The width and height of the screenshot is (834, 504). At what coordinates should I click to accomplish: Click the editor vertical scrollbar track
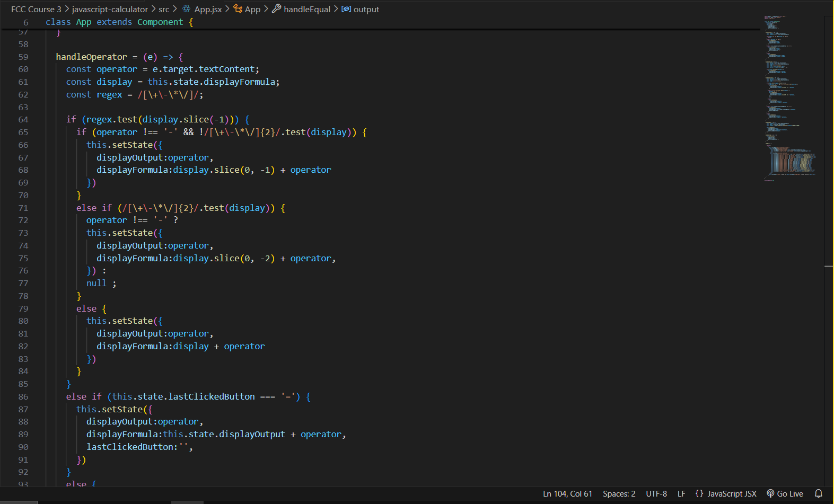[829, 344]
